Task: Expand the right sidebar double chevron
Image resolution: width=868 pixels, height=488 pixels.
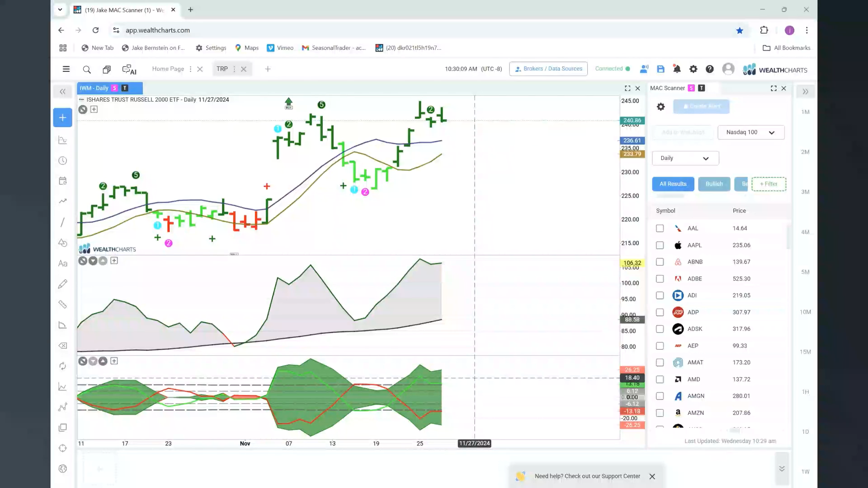Action: point(805,92)
